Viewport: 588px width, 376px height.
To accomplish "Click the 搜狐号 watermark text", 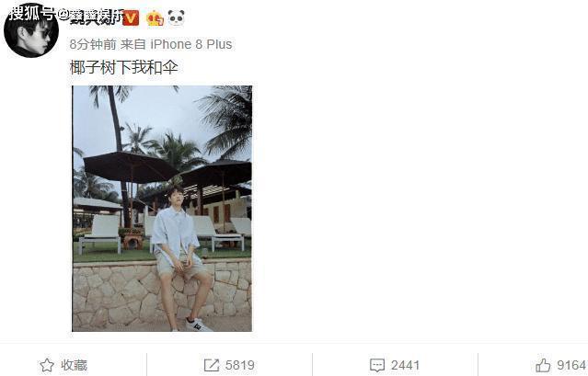I will (31, 14).
